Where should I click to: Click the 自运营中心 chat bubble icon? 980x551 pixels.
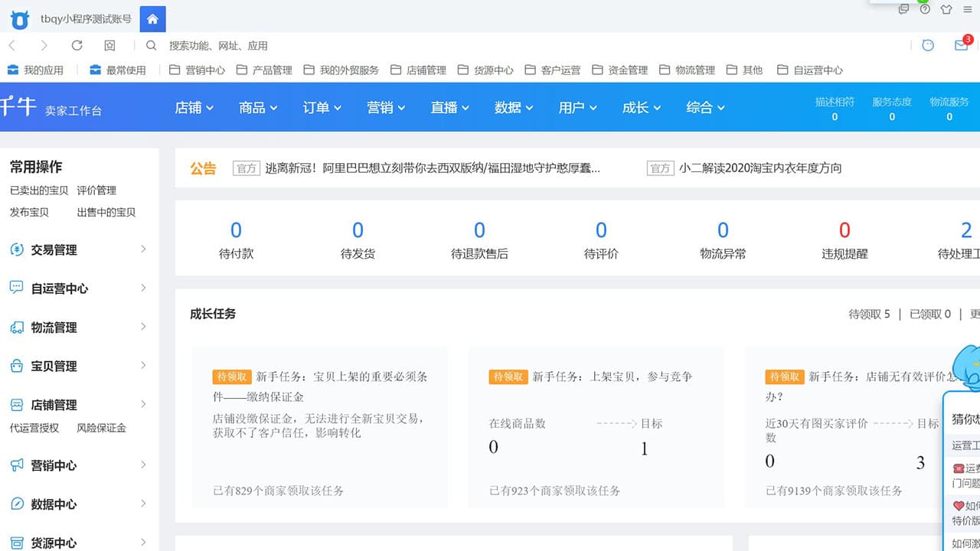(x=17, y=288)
